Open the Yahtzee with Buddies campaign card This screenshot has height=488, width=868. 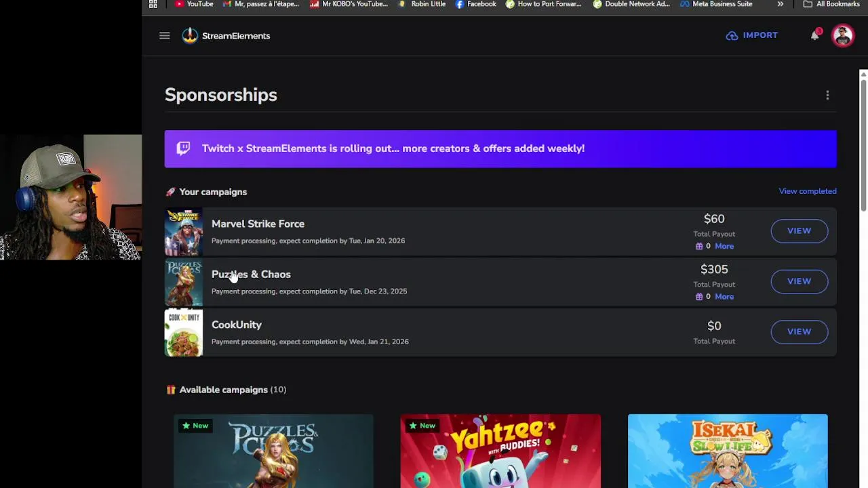click(500, 451)
